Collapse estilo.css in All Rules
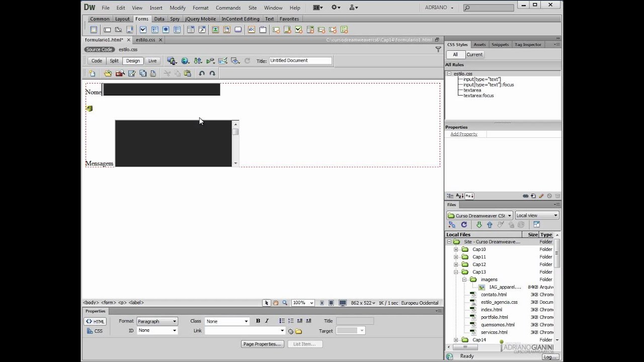The width and height of the screenshot is (644, 362). (x=449, y=74)
